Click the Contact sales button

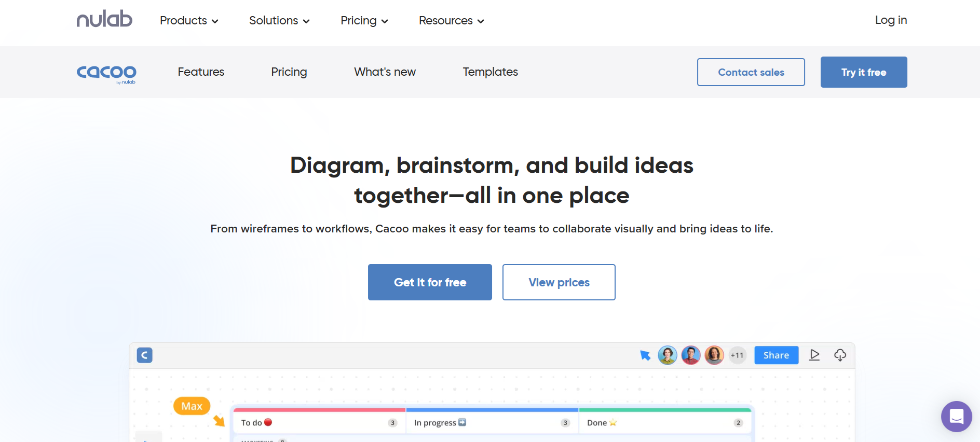pos(751,72)
